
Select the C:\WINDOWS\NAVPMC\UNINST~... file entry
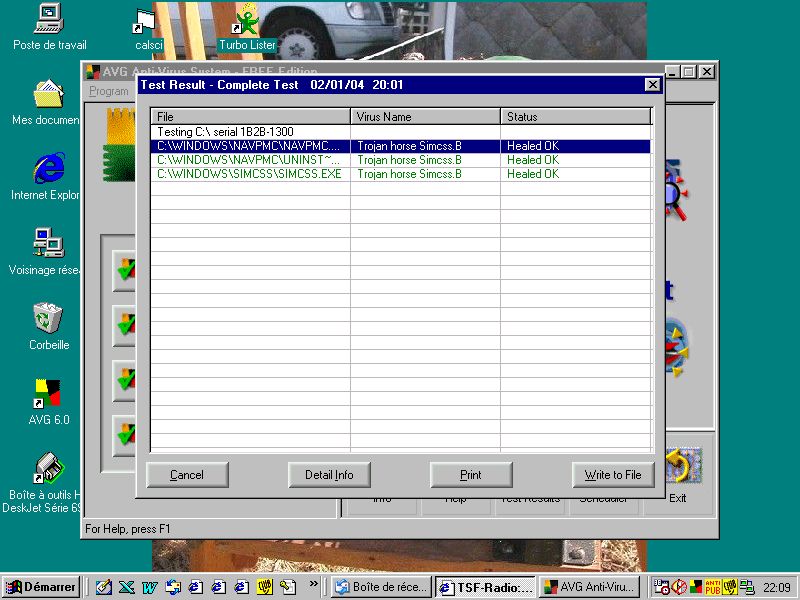click(x=248, y=160)
